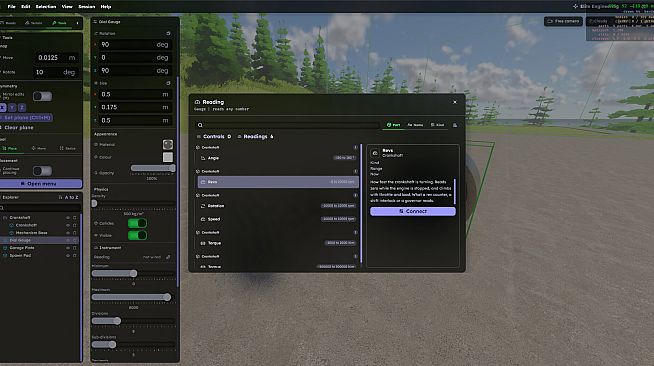
Task: Click the Open menu button
Action: coord(40,183)
